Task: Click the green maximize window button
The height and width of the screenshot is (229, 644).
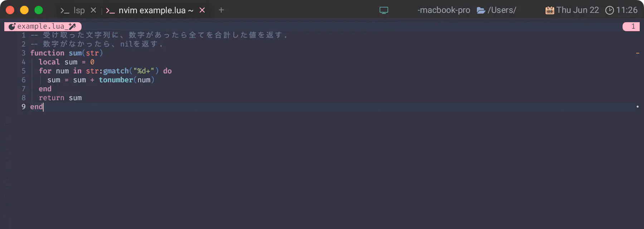Action: click(39, 10)
